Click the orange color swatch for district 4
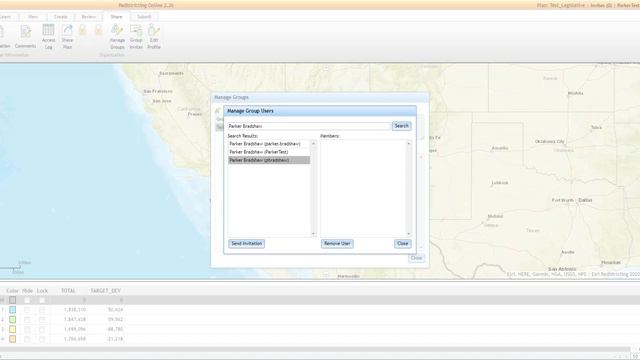Screen dimensions: 640x360 pyautogui.click(x=13, y=339)
